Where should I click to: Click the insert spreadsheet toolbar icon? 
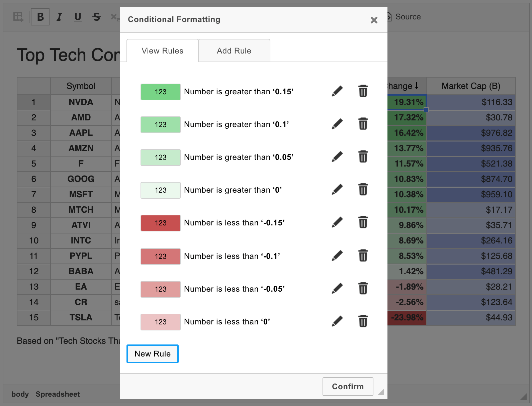click(18, 17)
